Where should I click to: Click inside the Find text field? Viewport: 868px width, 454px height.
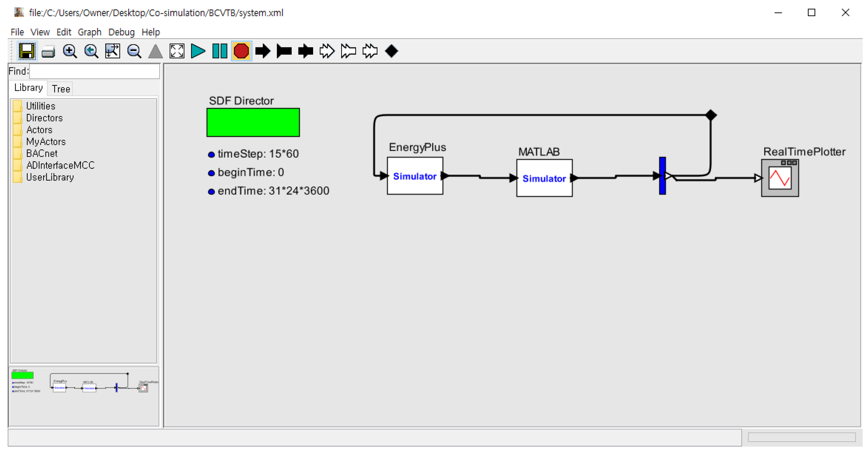coord(94,71)
